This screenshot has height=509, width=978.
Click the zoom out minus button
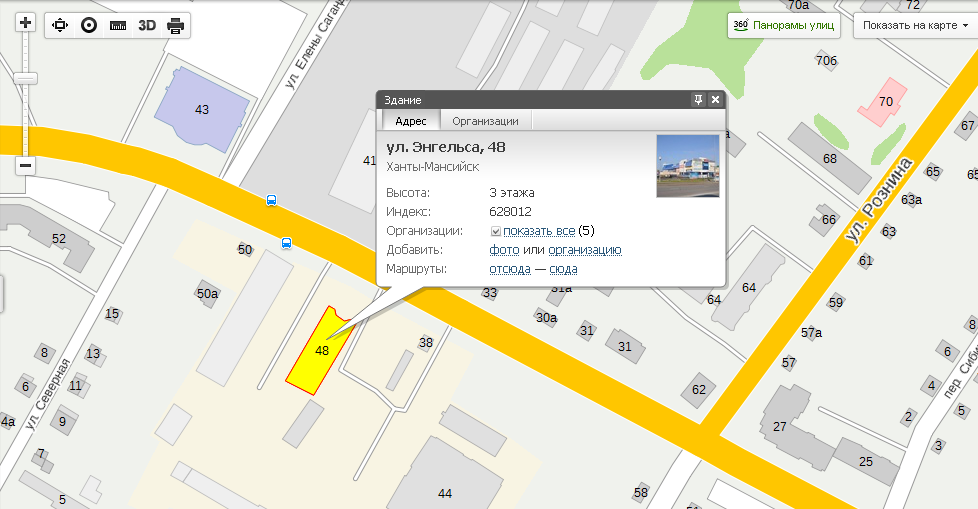(x=26, y=165)
